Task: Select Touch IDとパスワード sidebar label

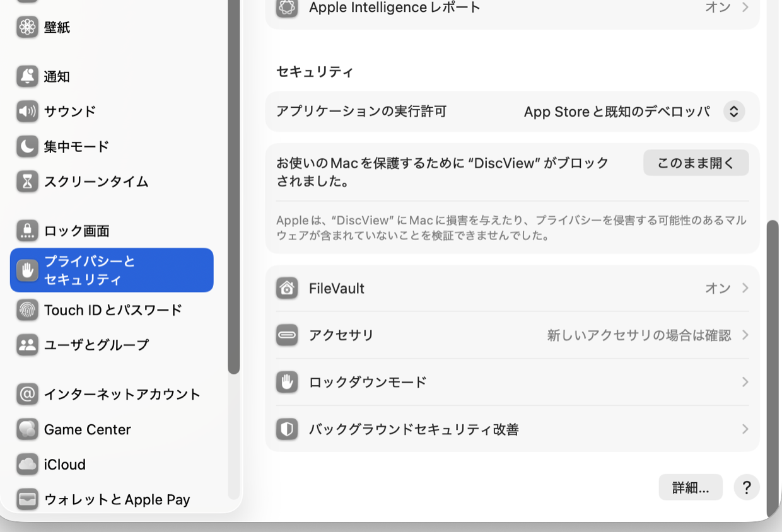Action: click(x=113, y=310)
